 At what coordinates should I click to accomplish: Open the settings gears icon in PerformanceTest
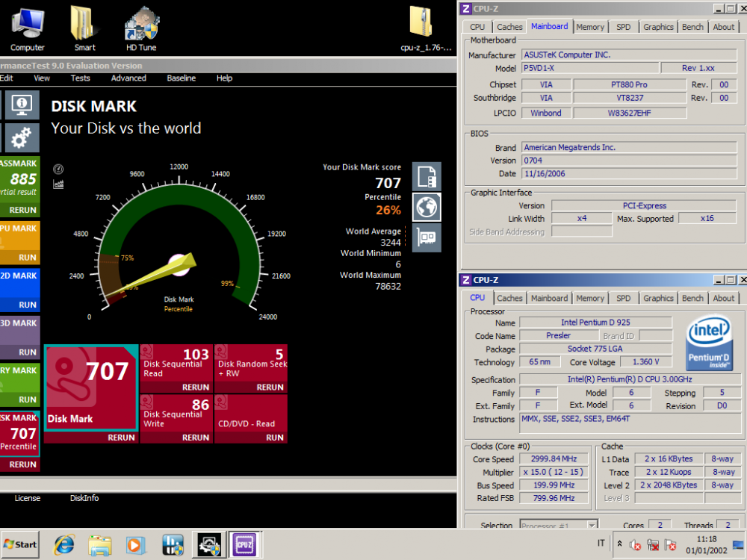coord(22,137)
